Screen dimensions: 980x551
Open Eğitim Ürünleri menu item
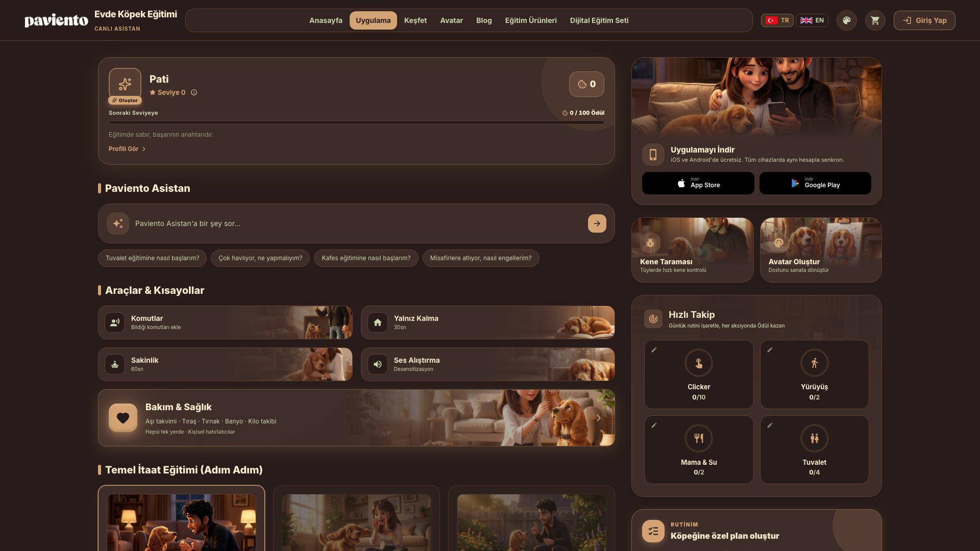coord(531,20)
